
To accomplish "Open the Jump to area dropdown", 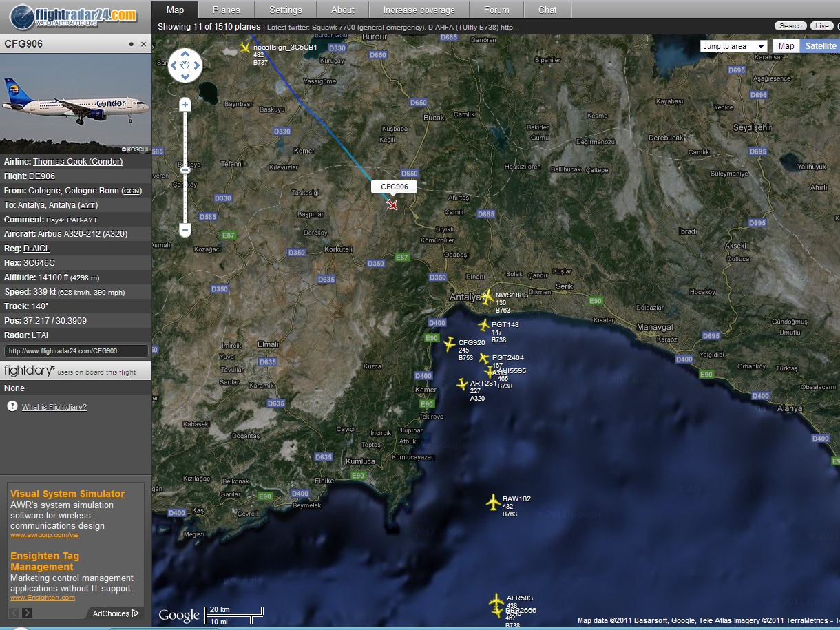I will (733, 46).
